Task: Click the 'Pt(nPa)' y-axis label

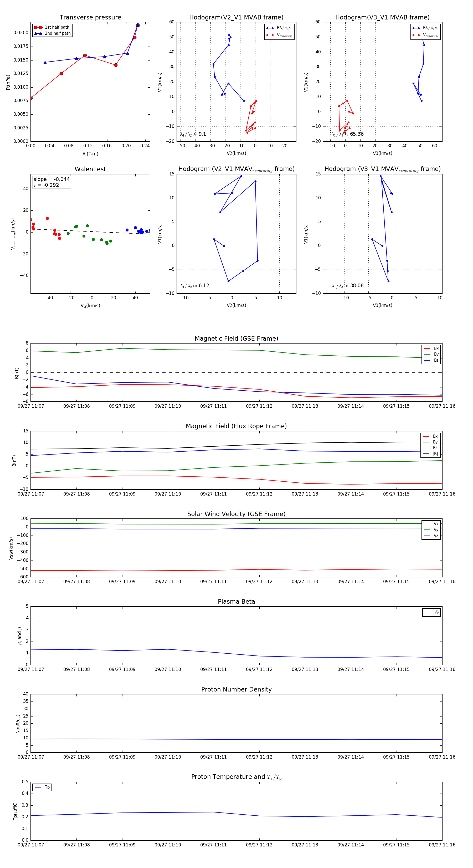Action: click(x=8, y=82)
